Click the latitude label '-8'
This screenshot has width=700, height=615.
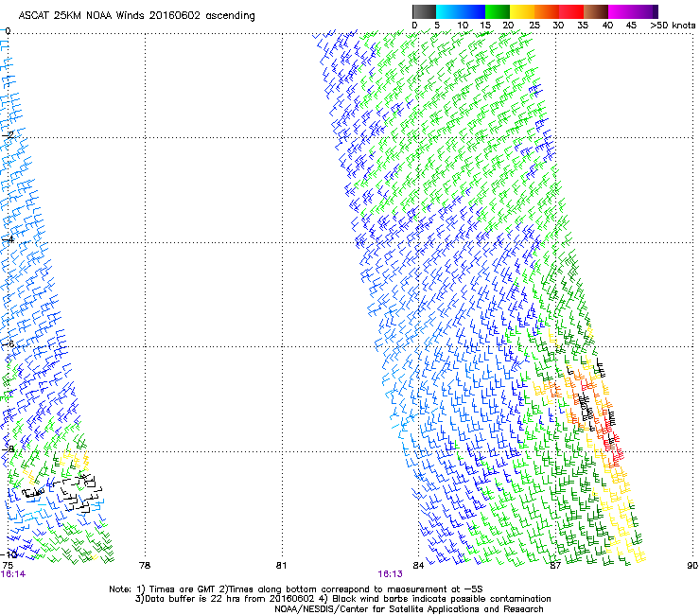click(x=8, y=448)
